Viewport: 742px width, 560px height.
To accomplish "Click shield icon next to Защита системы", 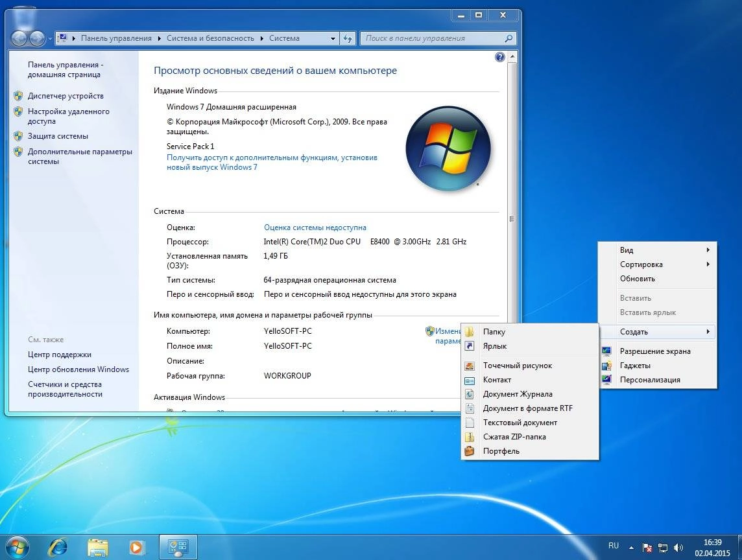I will pos(18,136).
